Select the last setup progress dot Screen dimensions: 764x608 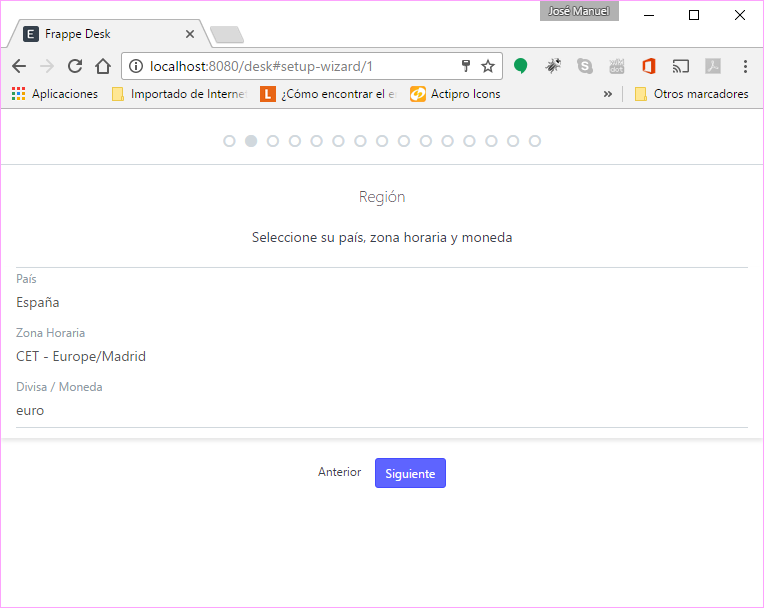pos(535,141)
